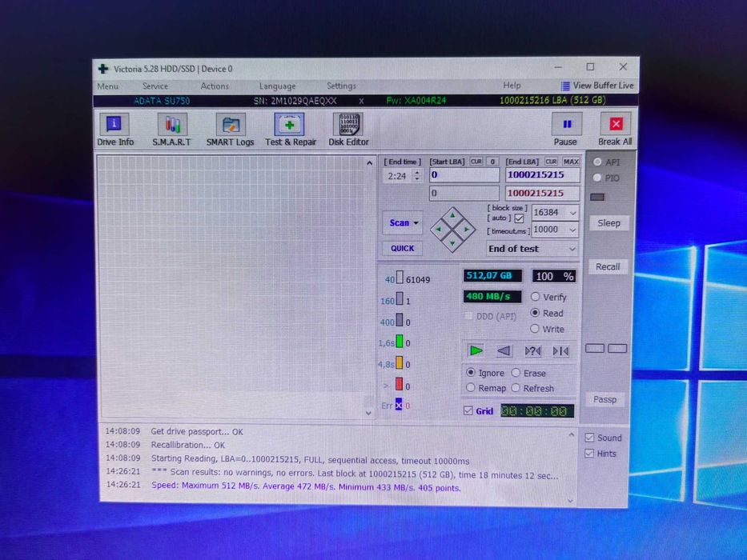Viewport: 747px width, 560px height.
Task: Click the green 1,6s block indicator
Action: click(400, 342)
